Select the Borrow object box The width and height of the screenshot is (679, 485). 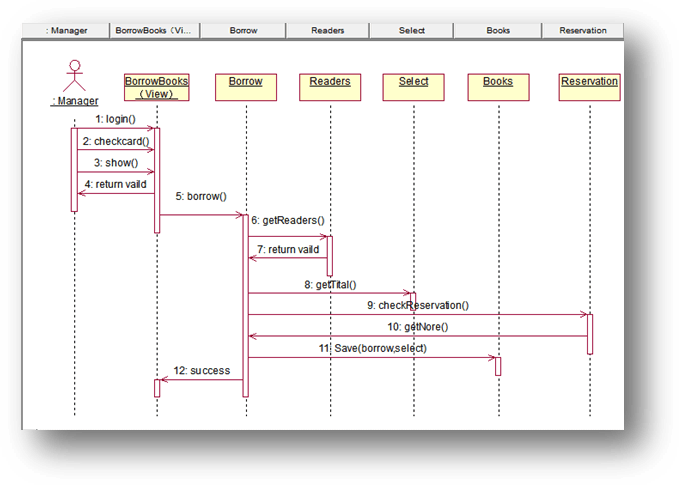coord(246,87)
